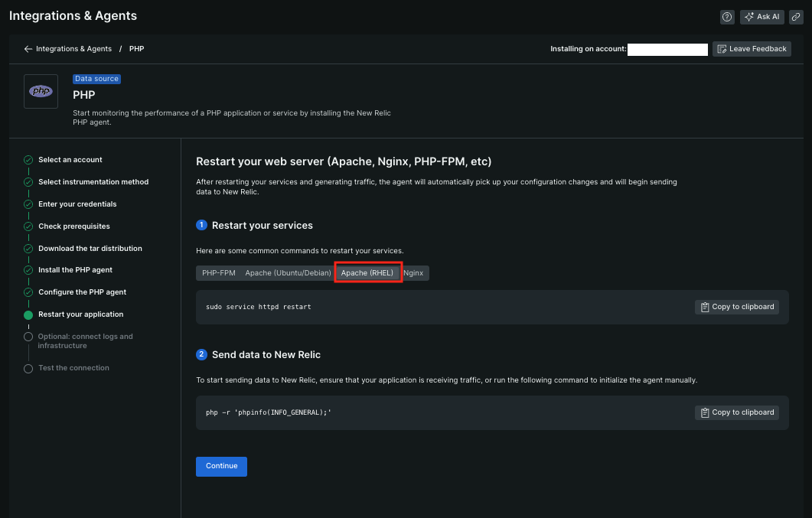Click the back arrow to Integrations & Agents
The height and width of the screenshot is (518, 812).
pos(28,49)
